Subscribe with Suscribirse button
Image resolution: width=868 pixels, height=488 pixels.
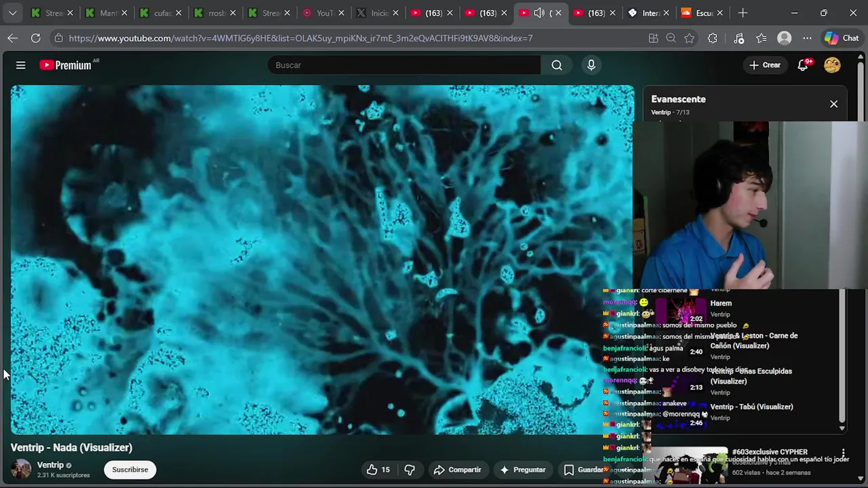(x=130, y=470)
